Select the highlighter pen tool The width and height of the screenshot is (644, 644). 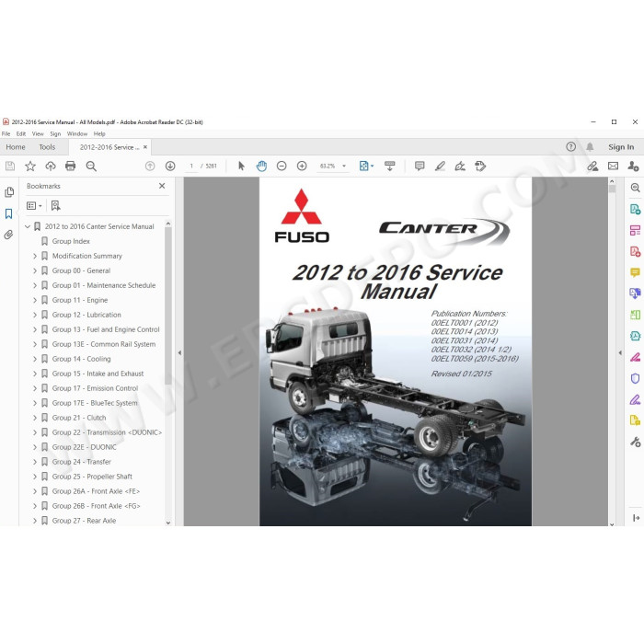click(x=440, y=166)
